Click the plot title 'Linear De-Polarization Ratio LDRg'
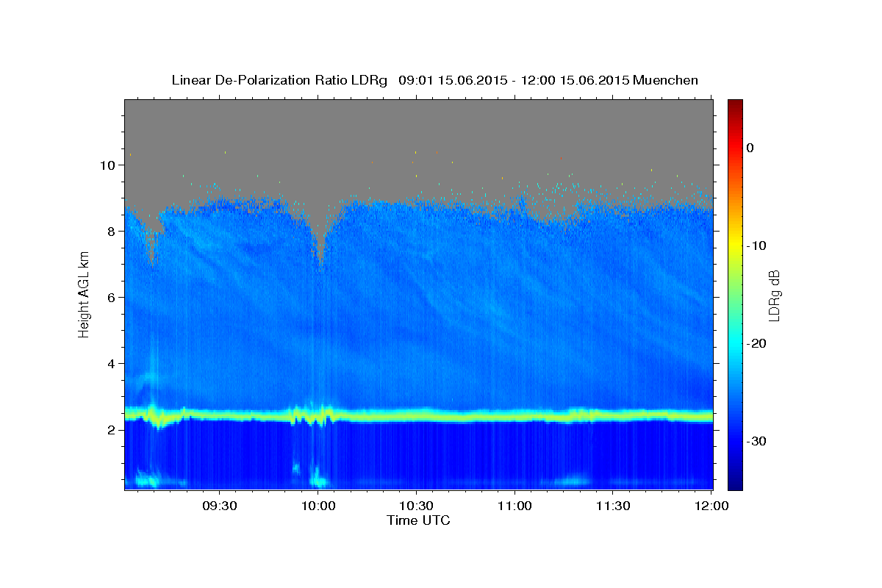 coord(279,80)
